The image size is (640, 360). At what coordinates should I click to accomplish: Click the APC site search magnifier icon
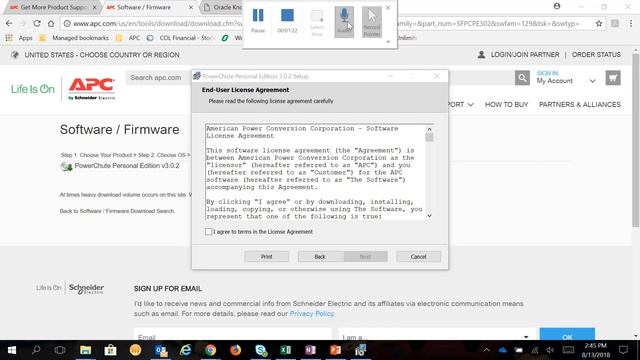point(522,78)
